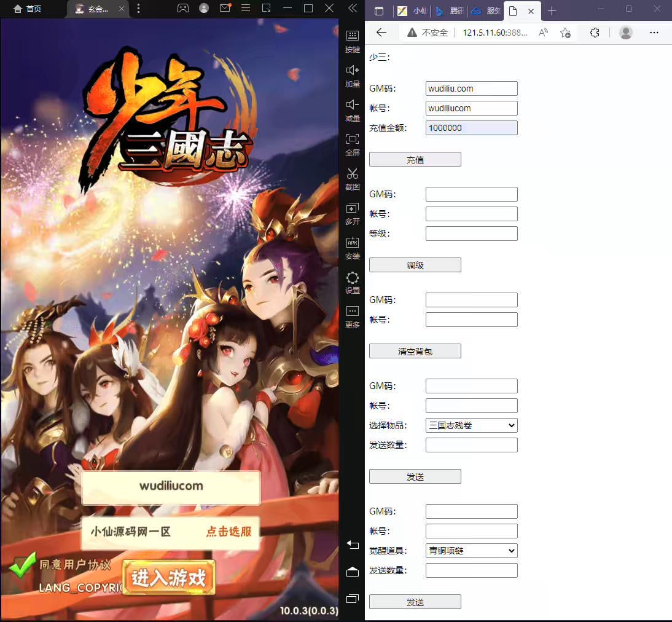This screenshot has width=672, height=622.
Task: Open the 按键 keymapping tool
Action: click(353, 42)
